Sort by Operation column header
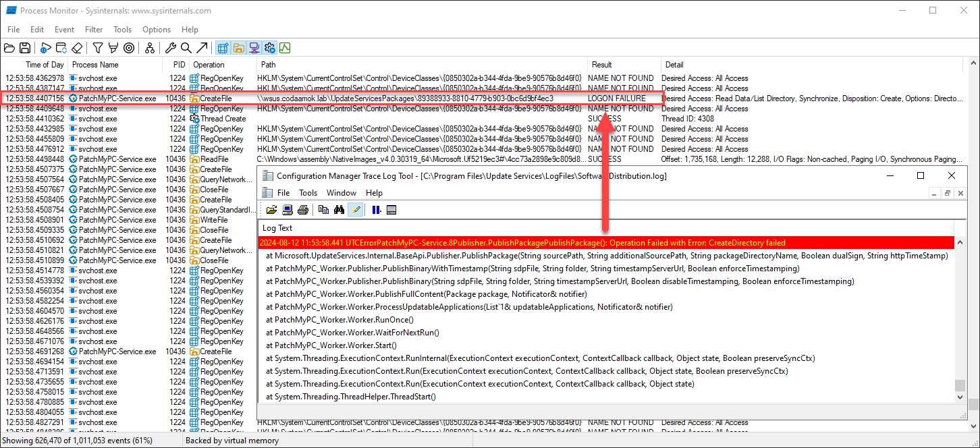Image resolution: width=980 pixels, height=448 pixels. tap(222, 65)
